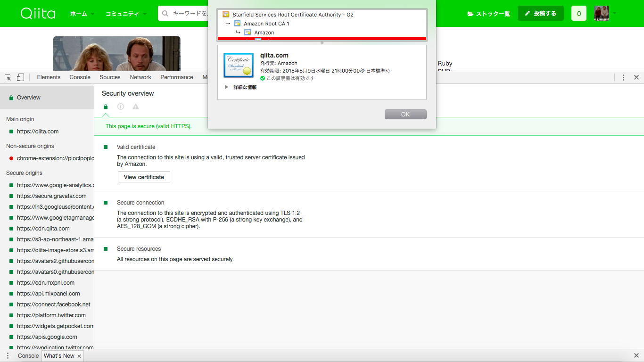Switch to the Console tab
Screen dimensions: 644x362
coord(80,77)
